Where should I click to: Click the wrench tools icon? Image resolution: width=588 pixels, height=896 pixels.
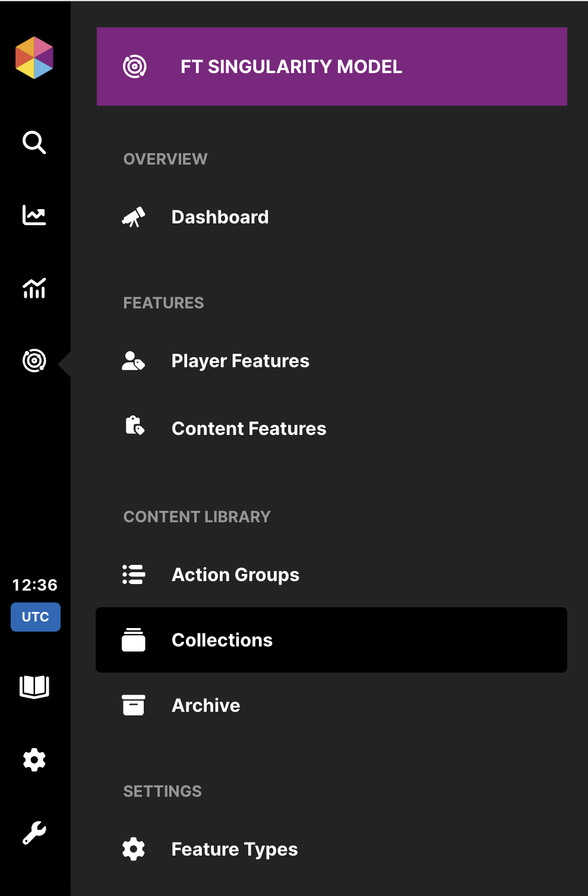(x=34, y=832)
